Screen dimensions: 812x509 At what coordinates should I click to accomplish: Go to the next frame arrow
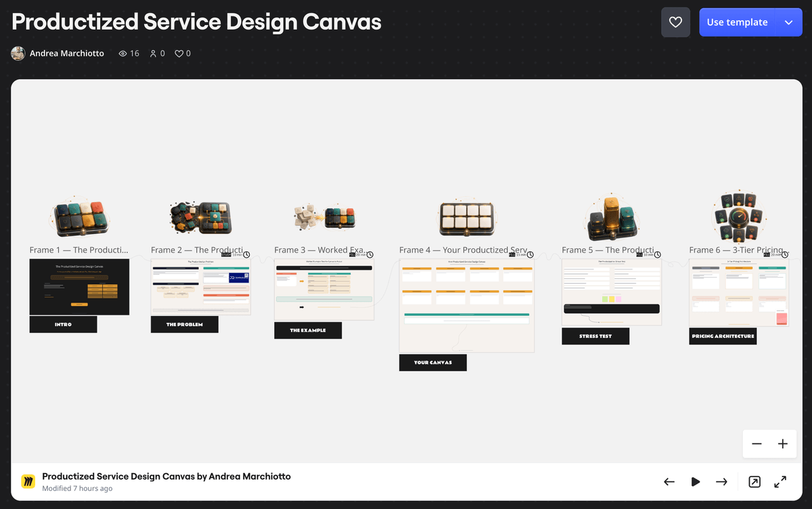pyautogui.click(x=721, y=482)
